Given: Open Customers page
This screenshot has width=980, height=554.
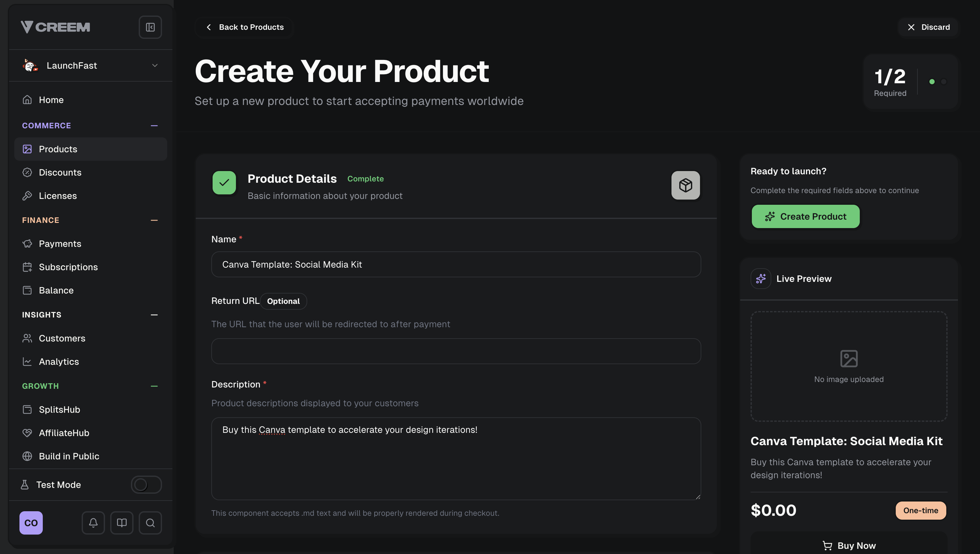Looking at the screenshot, I should click(90, 338).
